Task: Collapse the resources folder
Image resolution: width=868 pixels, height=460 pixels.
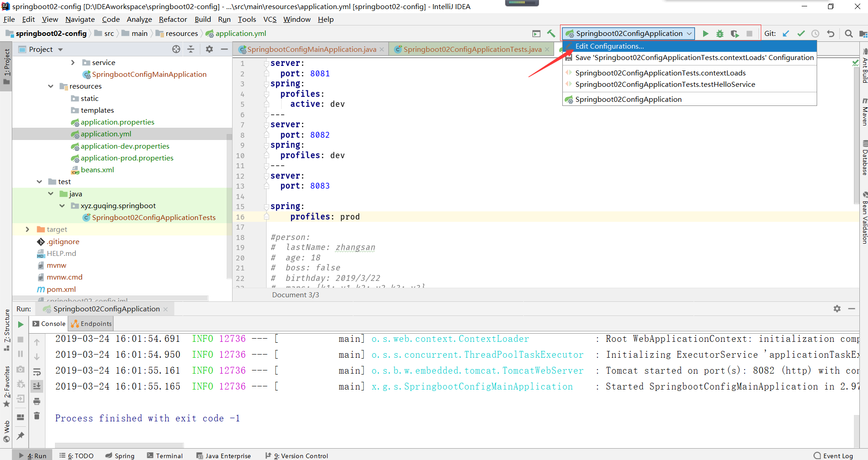Action: click(x=50, y=86)
